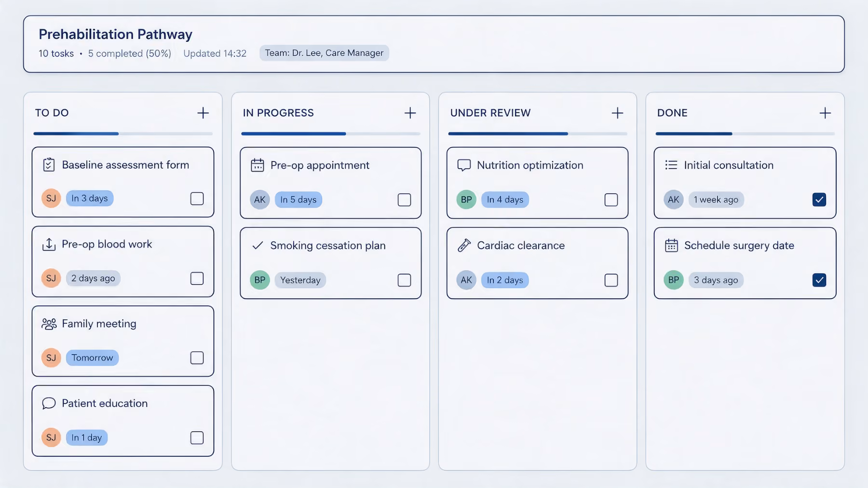This screenshot has width=868, height=488.
Task: Click the chat bubble icon on Patient education
Action: 49,403
